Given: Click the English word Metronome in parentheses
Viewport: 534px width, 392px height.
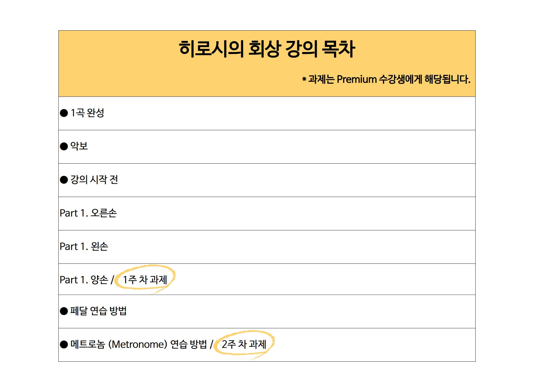Looking at the screenshot, I should tap(138, 344).
